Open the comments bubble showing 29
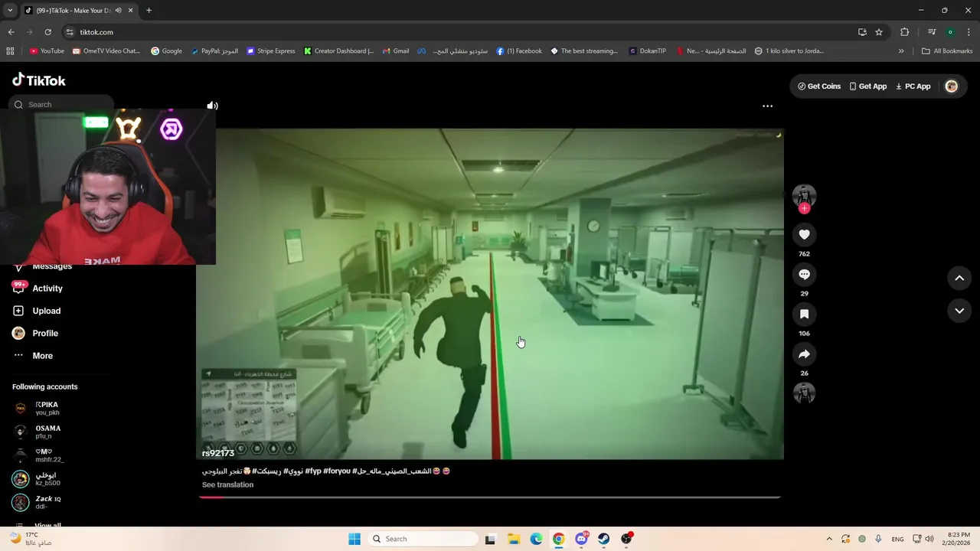 804,275
